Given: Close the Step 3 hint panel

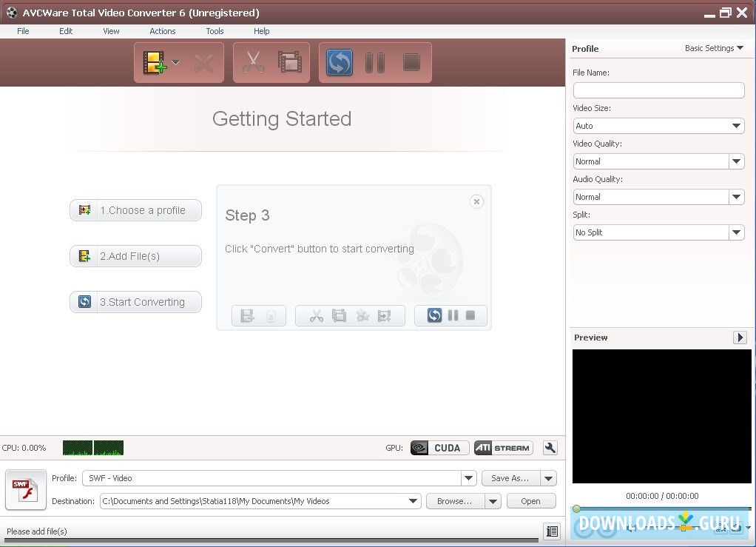Looking at the screenshot, I should pos(477,201).
